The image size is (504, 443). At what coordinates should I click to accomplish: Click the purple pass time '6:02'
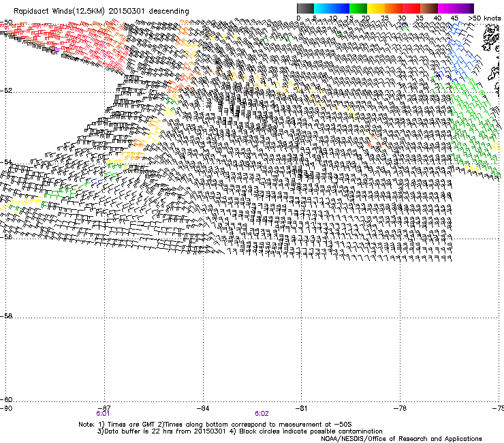click(x=262, y=414)
